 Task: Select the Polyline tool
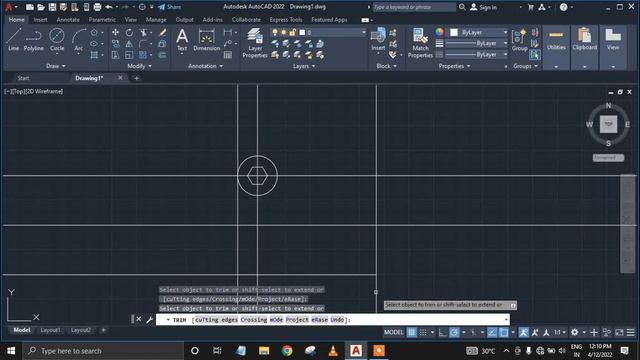33,40
